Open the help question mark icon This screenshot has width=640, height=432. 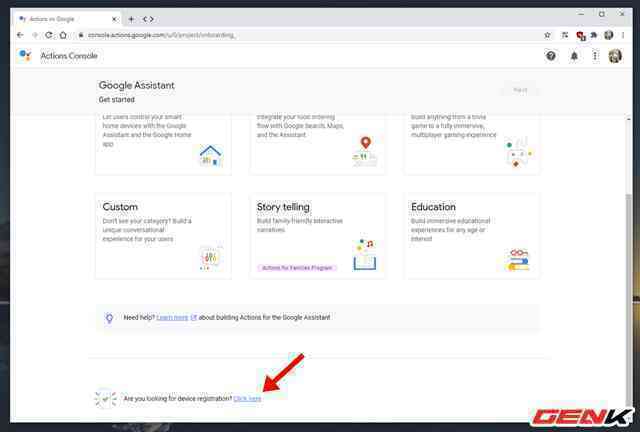(x=551, y=56)
